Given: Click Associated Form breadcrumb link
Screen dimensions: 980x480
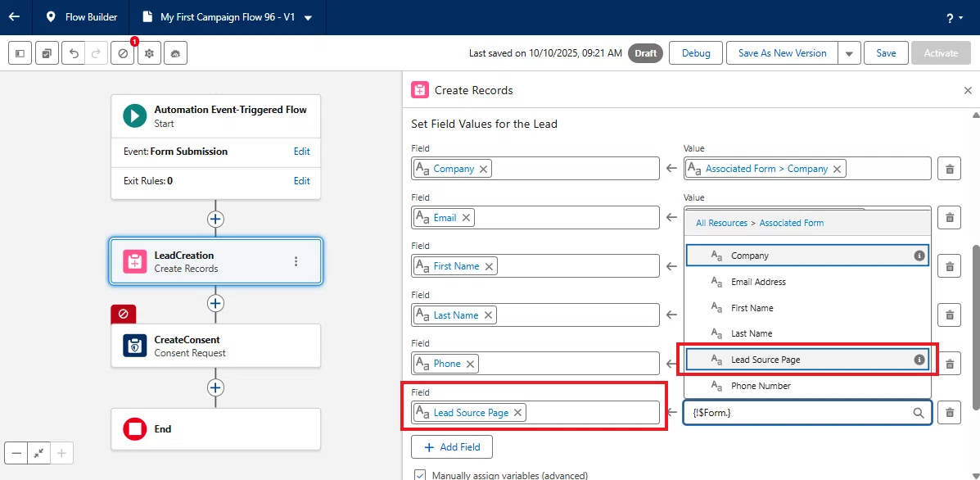Looking at the screenshot, I should 791,223.
